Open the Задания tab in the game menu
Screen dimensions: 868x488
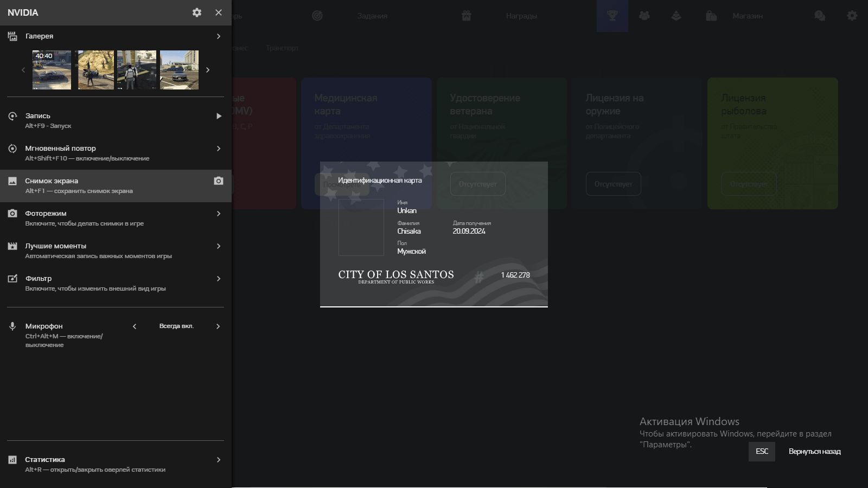[x=372, y=16]
